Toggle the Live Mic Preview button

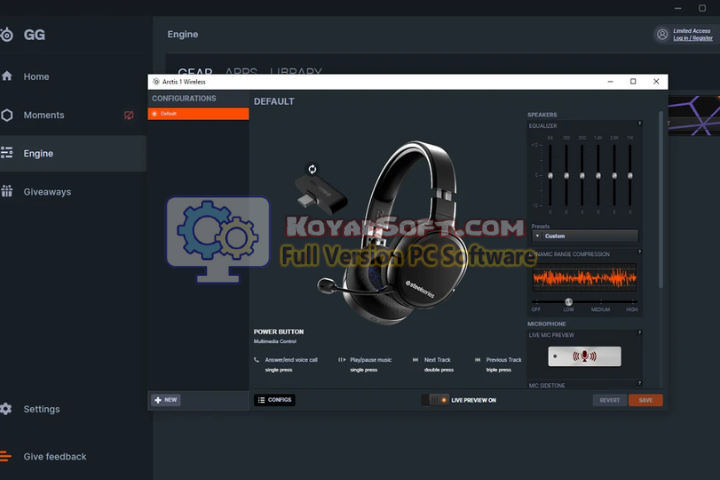point(585,356)
